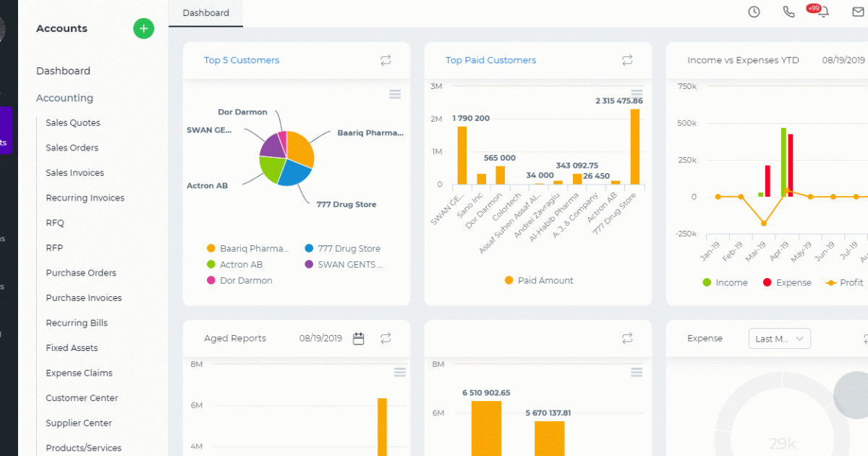Viewport: 868px width, 456px height.
Task: Click the Dor Darmon bar labeled 565 000
Action: (x=500, y=175)
